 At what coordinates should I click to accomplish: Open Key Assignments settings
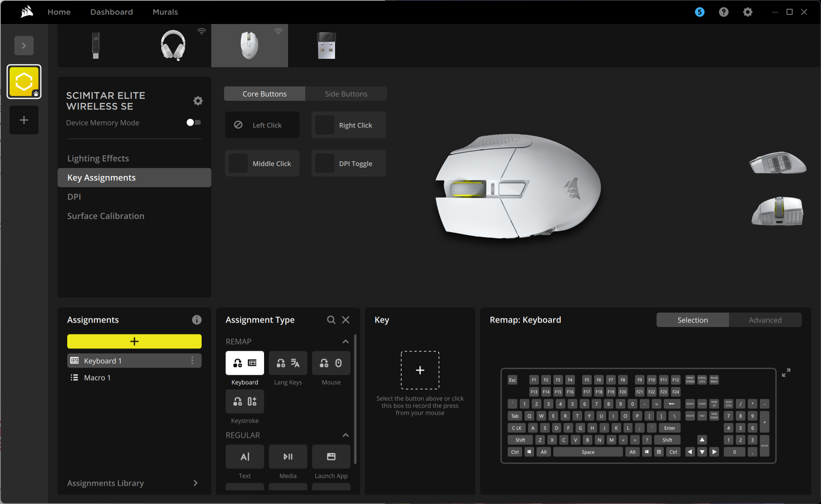pyautogui.click(x=101, y=177)
